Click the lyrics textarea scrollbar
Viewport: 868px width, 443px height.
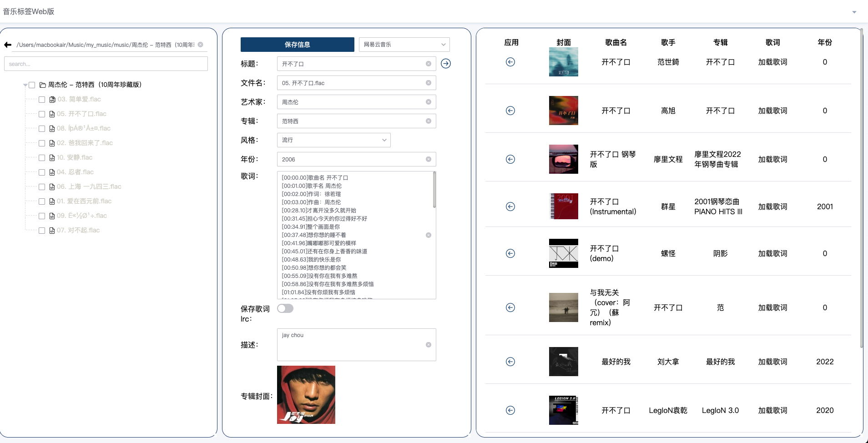434,190
